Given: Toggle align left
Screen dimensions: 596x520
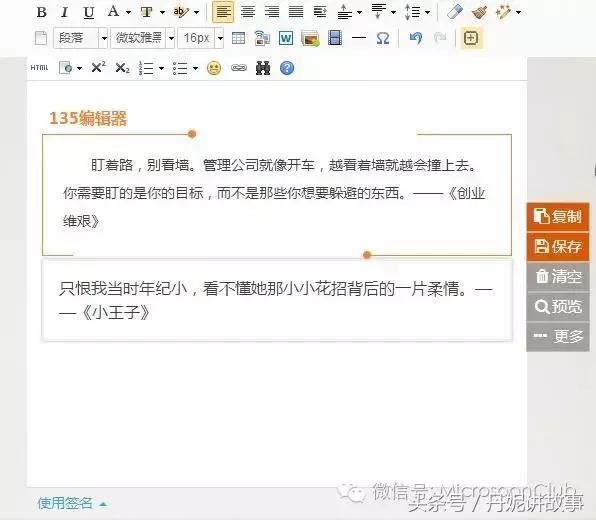Looking at the screenshot, I should 223,12.
